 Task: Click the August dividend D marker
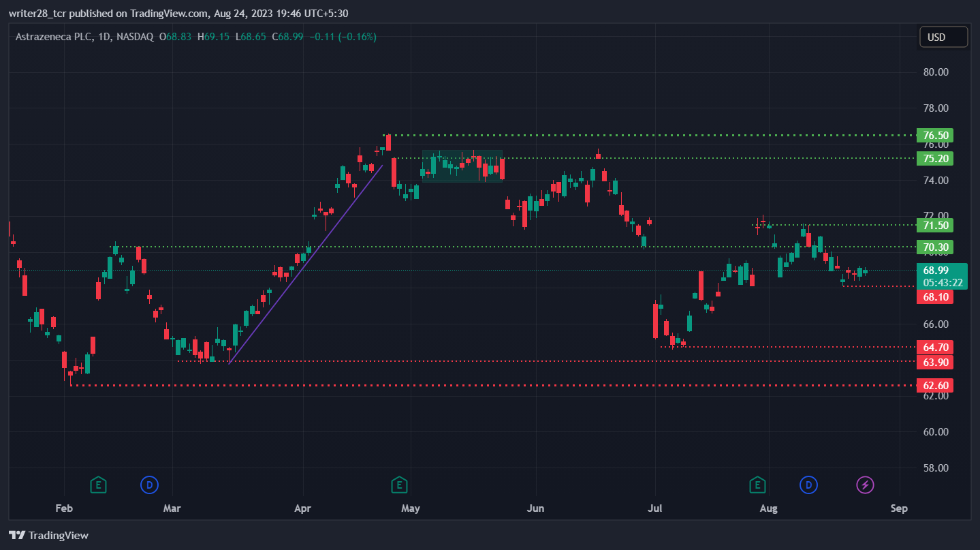808,485
